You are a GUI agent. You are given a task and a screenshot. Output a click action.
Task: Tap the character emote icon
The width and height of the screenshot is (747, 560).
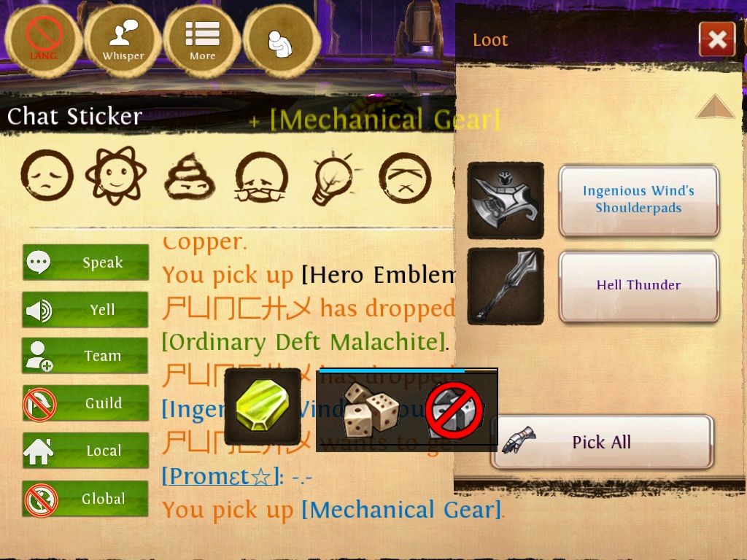click(282, 41)
